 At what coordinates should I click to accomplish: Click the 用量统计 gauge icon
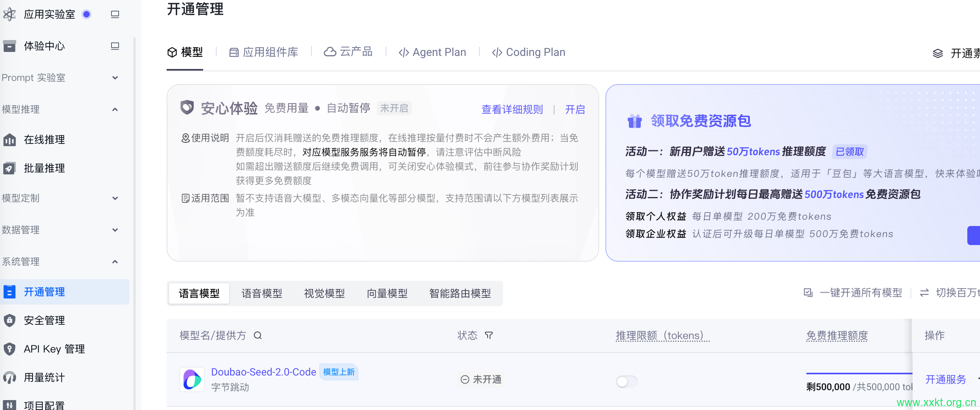tap(10, 377)
